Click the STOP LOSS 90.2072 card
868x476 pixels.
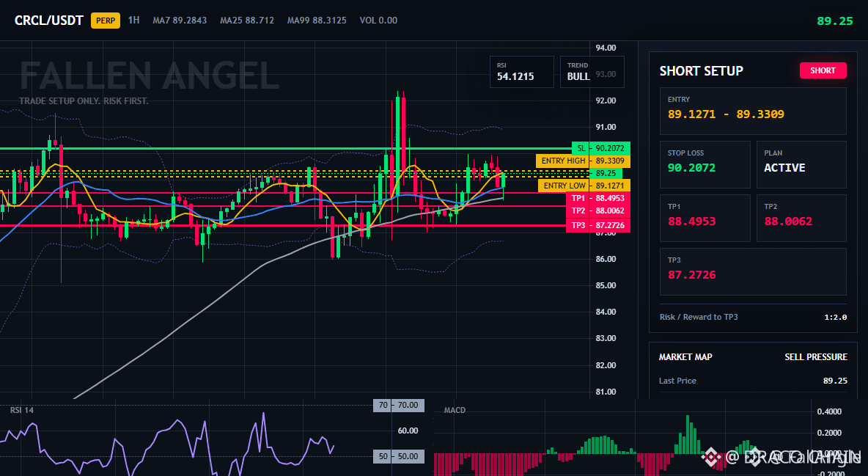(705, 164)
